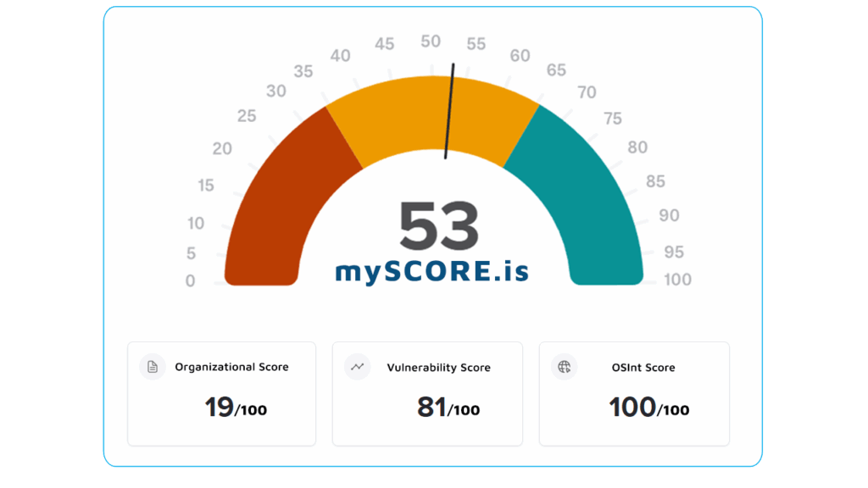Screen dimensions: 868x488
Task: Click the OSInt Score globe icon
Action: tap(565, 367)
